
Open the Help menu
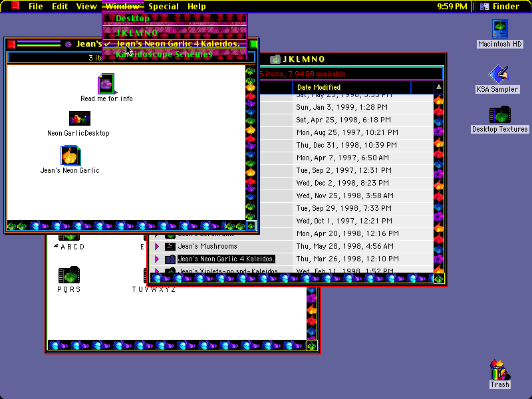click(197, 6)
